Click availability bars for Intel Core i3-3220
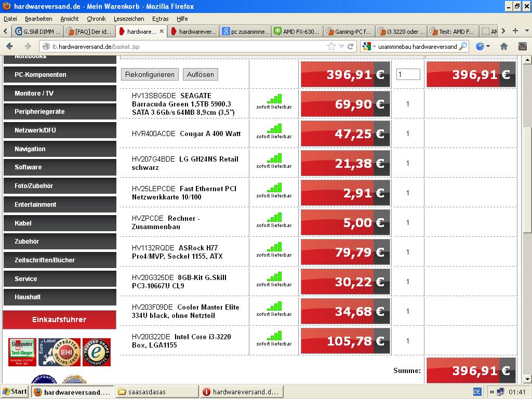Viewport: 532px width, 399px height. 274,336
